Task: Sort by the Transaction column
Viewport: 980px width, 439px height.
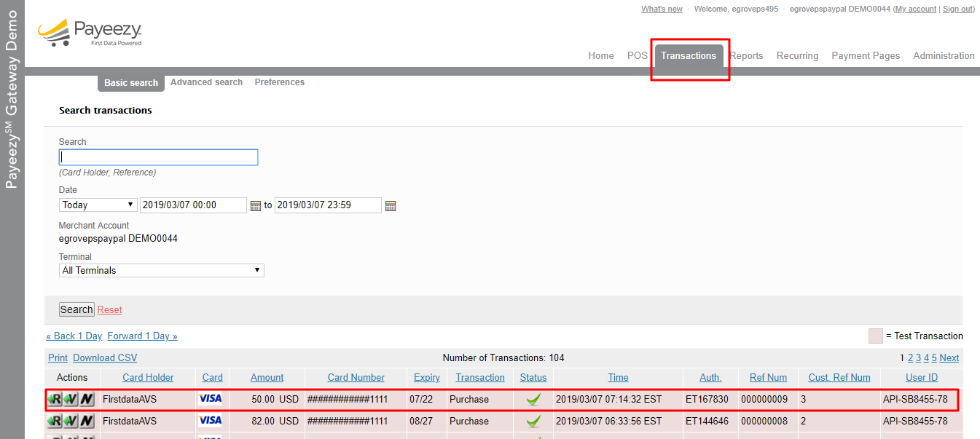Action: [480, 377]
